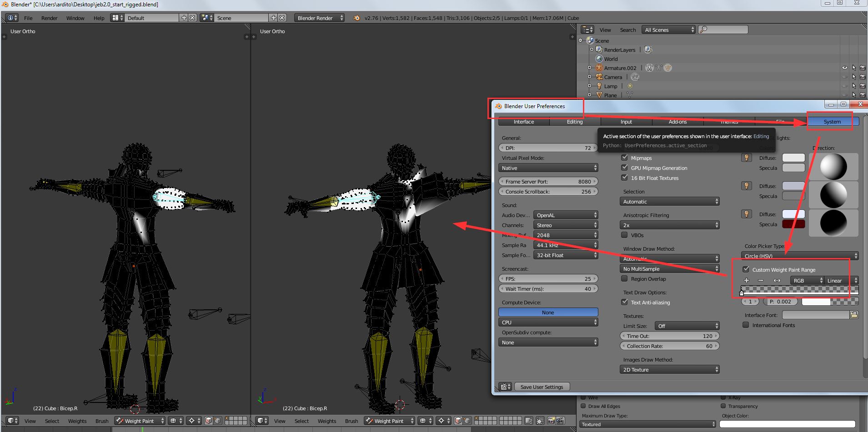The width and height of the screenshot is (868, 432).
Task: Toggle Armature.002 visibility eye
Action: point(845,68)
